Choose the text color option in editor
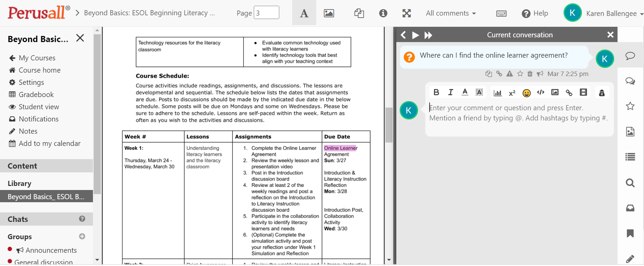 coord(465,93)
